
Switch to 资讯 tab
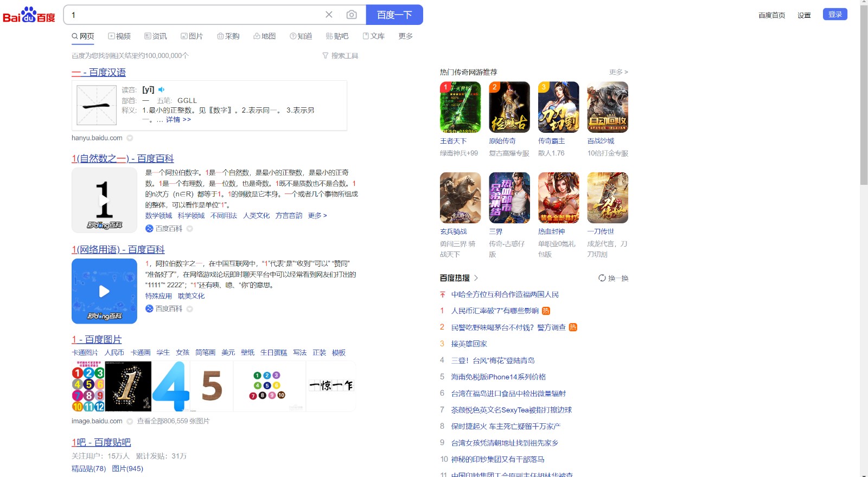156,36
